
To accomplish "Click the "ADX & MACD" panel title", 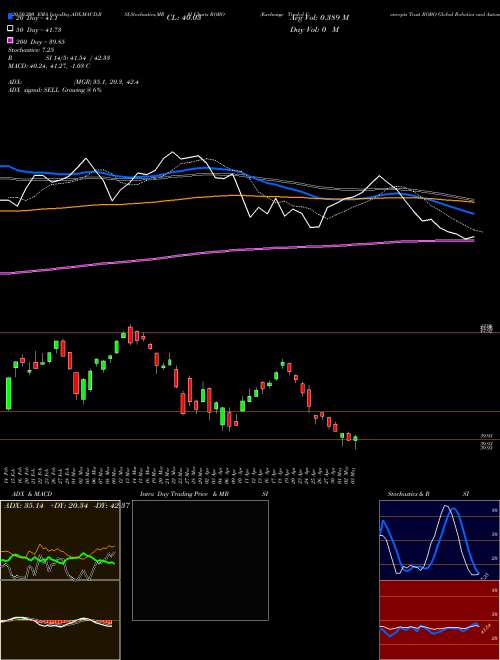I will coord(32,494).
